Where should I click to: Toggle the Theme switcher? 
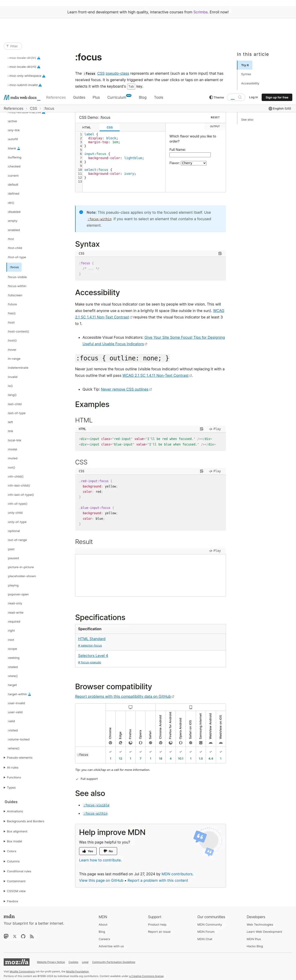tap(216, 97)
